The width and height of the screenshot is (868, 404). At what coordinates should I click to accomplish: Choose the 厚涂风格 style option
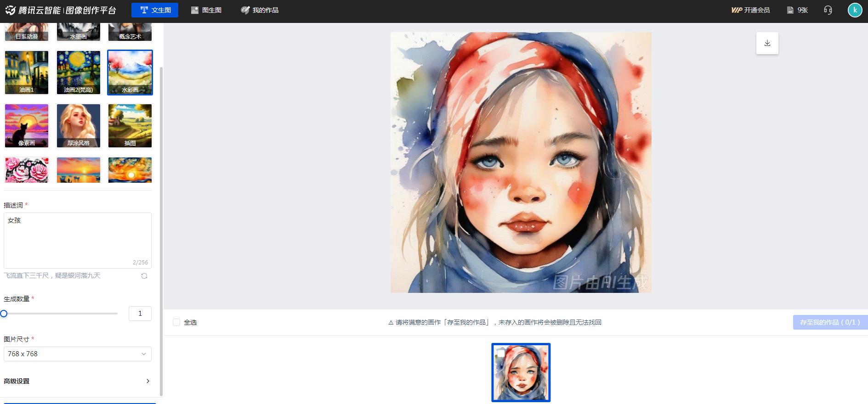(x=79, y=126)
